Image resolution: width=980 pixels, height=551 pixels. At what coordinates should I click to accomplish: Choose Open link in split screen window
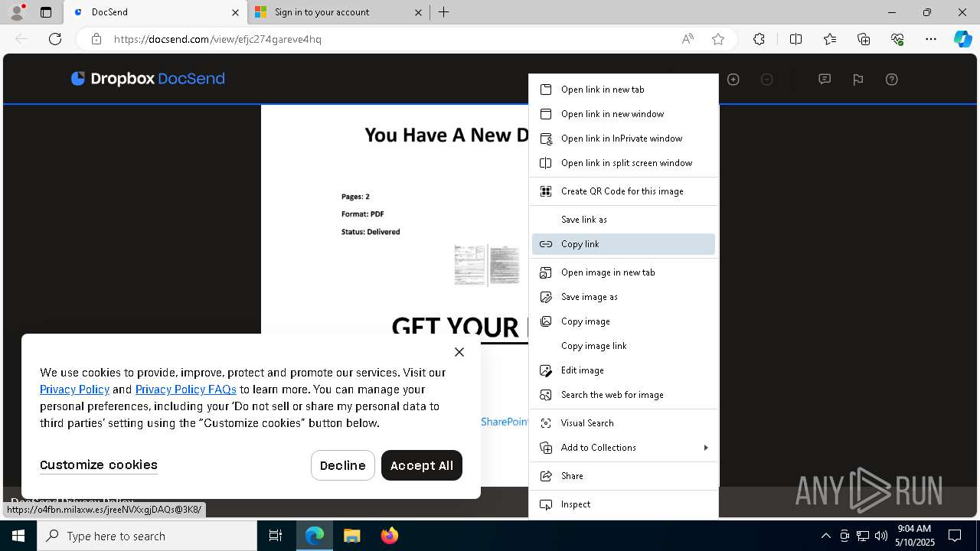tap(623, 163)
